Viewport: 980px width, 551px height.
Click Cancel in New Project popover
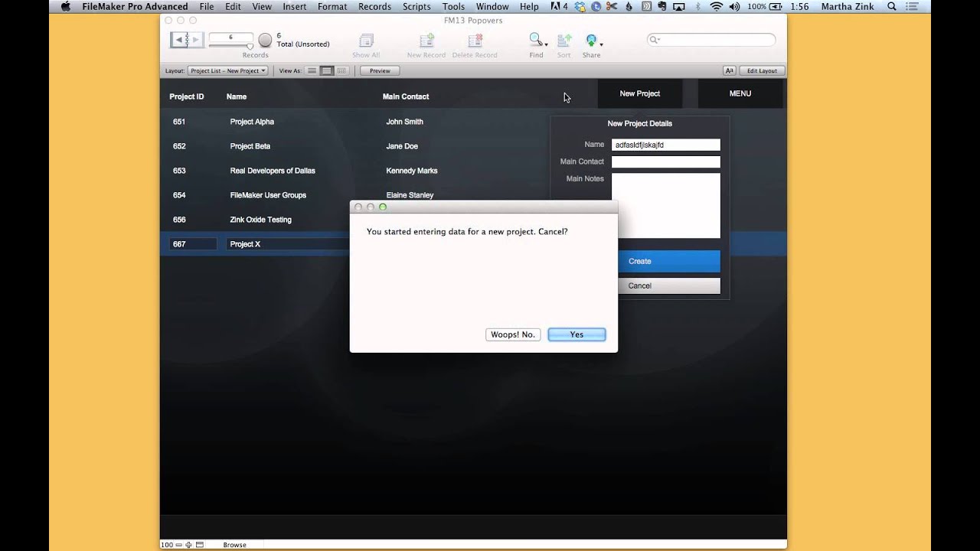(669, 285)
